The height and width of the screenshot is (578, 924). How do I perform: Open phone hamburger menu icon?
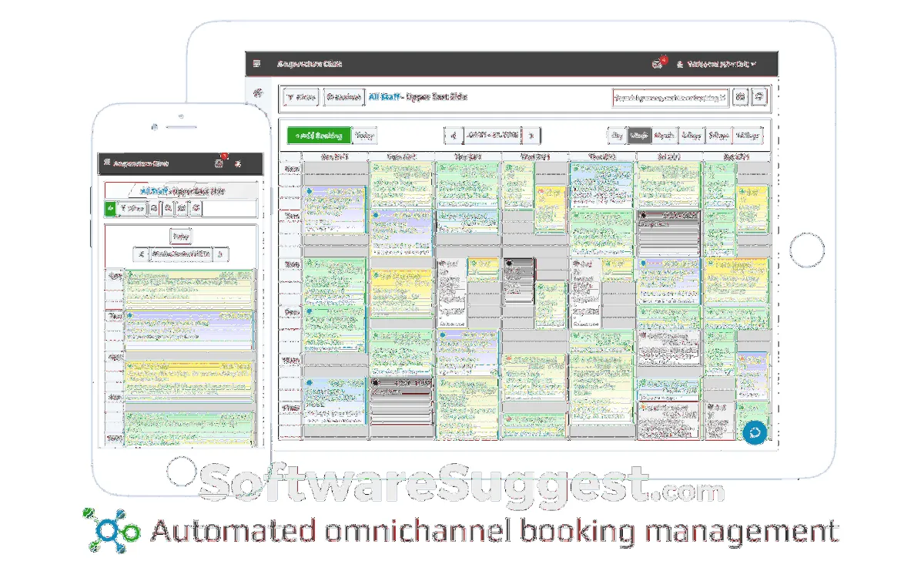point(107,163)
